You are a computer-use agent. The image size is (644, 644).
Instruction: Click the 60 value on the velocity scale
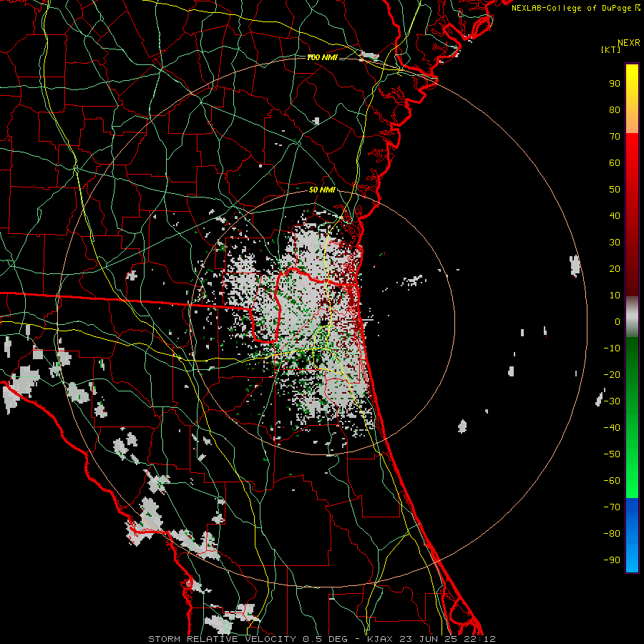pyautogui.click(x=615, y=163)
